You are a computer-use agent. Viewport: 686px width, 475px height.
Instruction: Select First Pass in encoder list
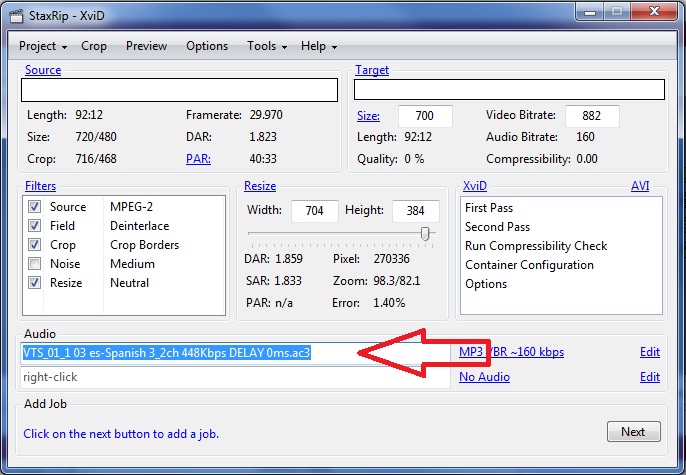[x=489, y=208]
